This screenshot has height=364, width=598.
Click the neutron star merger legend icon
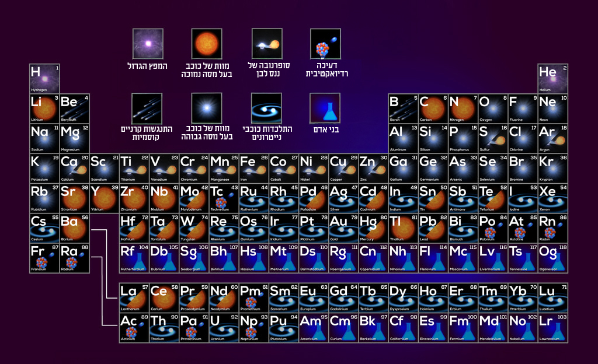click(266, 108)
